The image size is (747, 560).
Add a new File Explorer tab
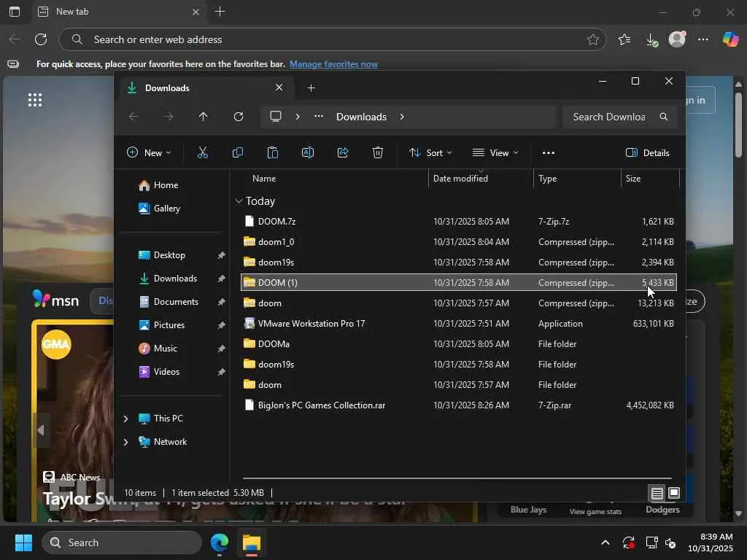(x=311, y=88)
